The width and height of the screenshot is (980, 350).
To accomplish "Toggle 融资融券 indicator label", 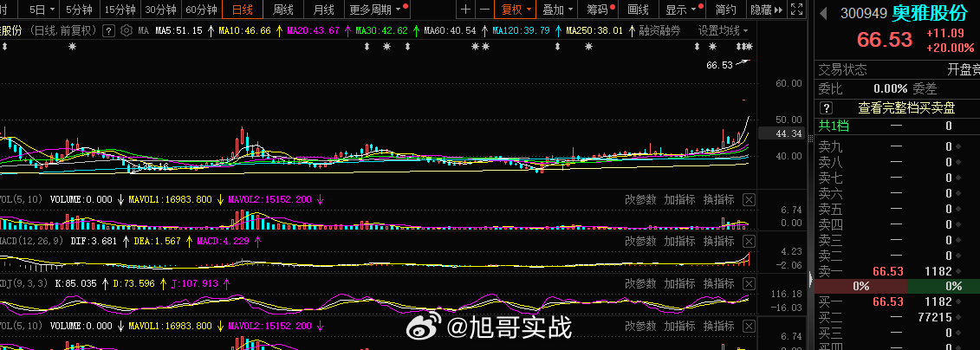I will (659, 30).
